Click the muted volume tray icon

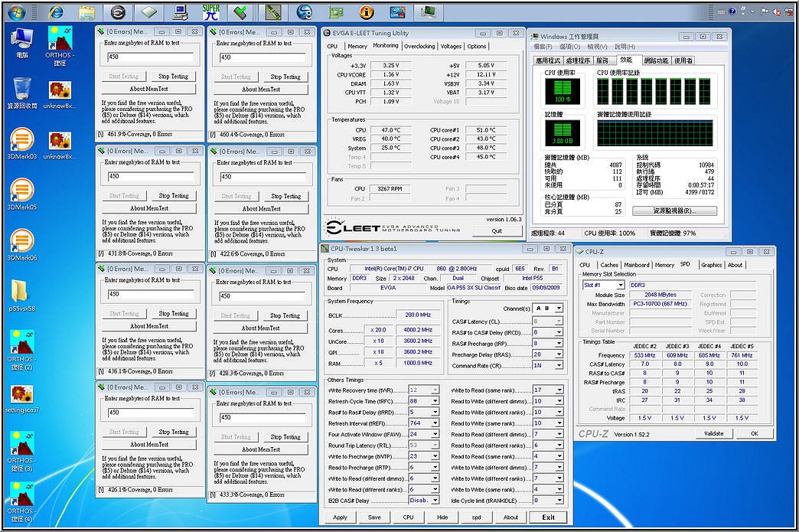click(x=777, y=11)
